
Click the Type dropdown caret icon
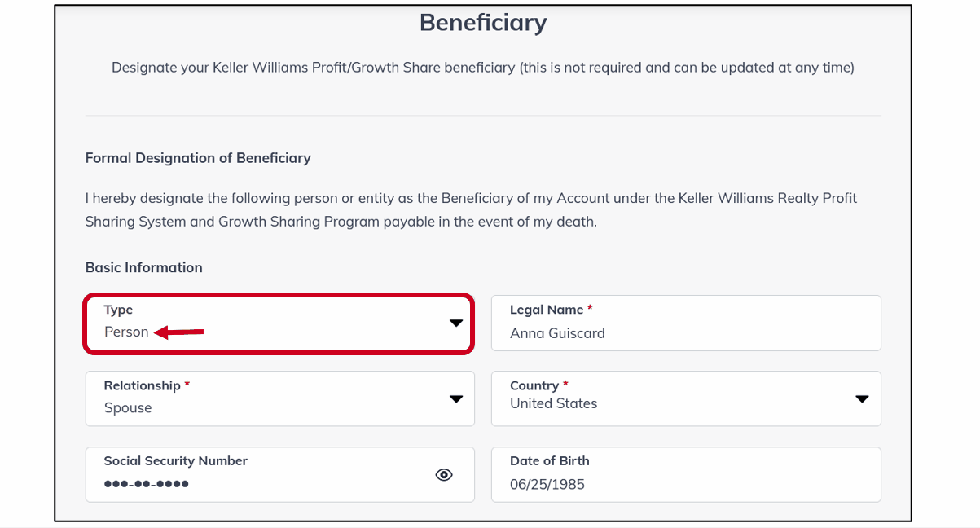click(456, 323)
